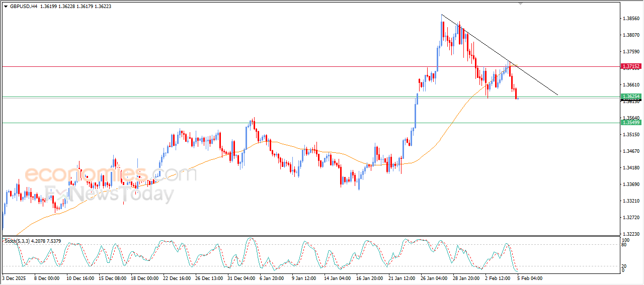
Task: Click the 31 Dec 04:00 time label
Action: click(242, 278)
